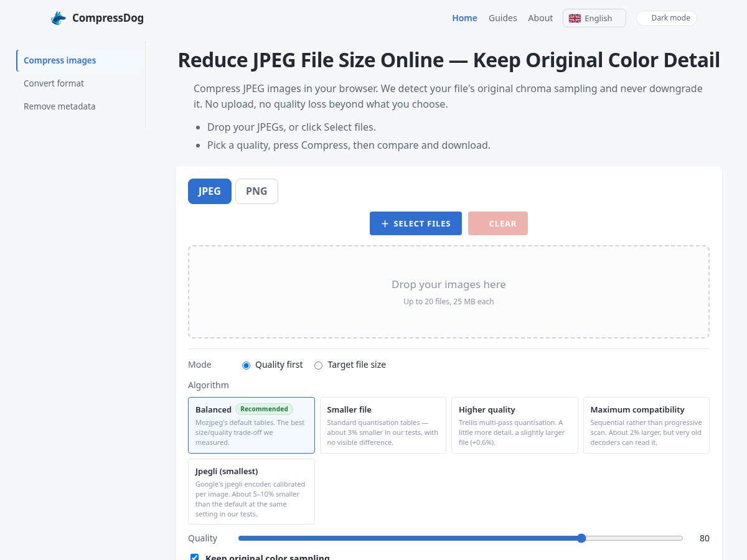747x560 pixels.
Task: Click the SELECT FILES button
Action: (416, 223)
